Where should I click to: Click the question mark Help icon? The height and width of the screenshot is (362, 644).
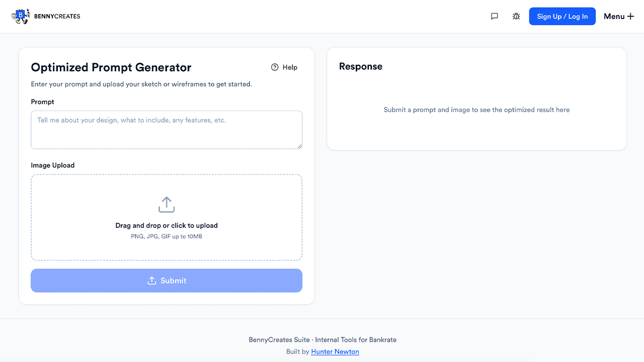click(x=275, y=67)
